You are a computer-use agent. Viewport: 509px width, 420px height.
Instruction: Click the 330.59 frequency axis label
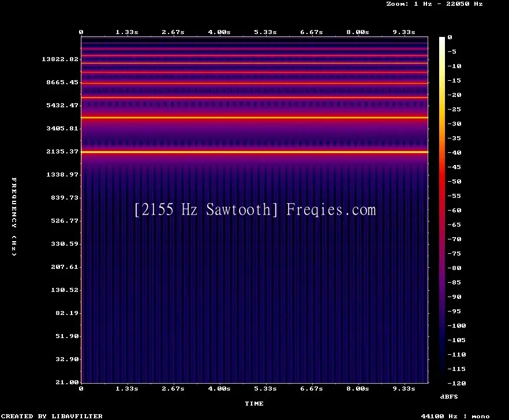pos(65,243)
